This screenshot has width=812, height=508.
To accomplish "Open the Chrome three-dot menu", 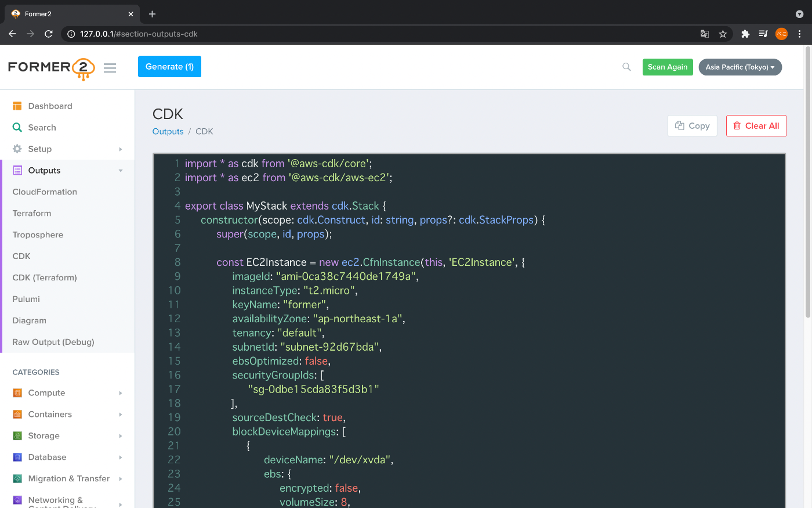I will click(x=799, y=34).
